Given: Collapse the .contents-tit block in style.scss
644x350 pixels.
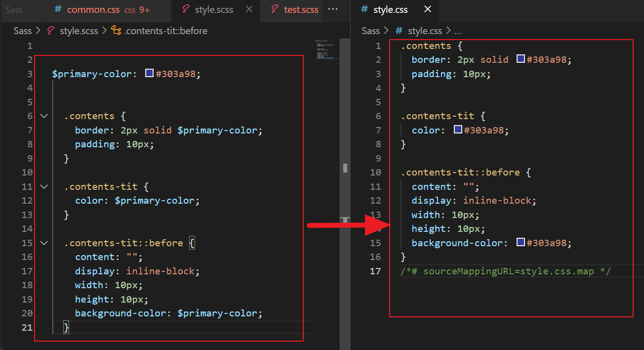Looking at the screenshot, I should click(x=44, y=187).
